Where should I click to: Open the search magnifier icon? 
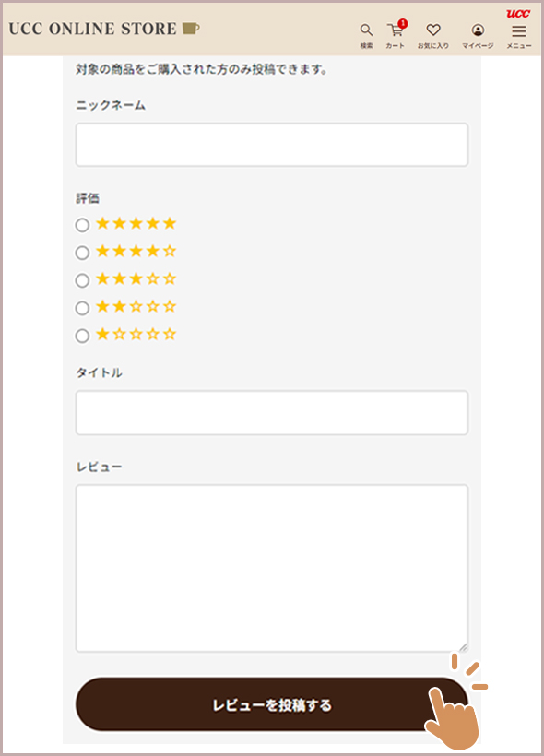[x=367, y=30]
